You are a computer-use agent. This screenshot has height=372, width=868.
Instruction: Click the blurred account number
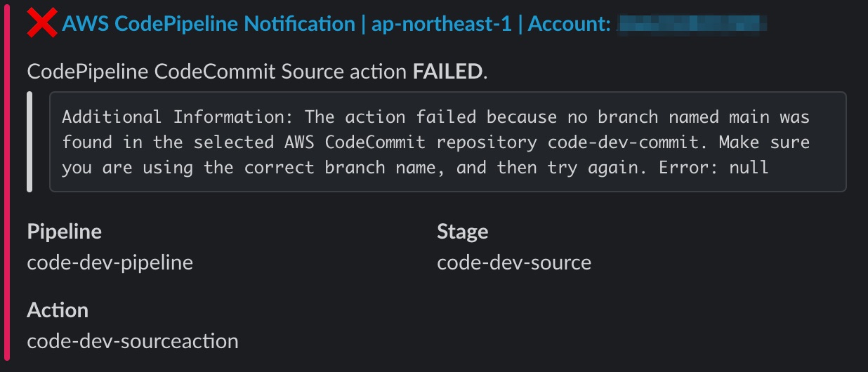(691, 24)
